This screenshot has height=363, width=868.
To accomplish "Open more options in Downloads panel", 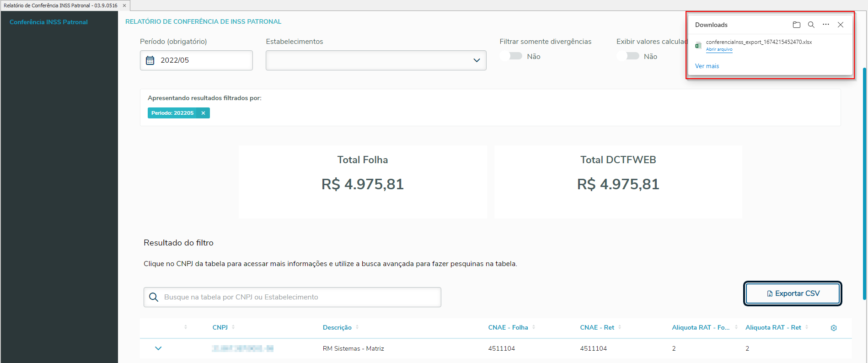I will 826,25.
